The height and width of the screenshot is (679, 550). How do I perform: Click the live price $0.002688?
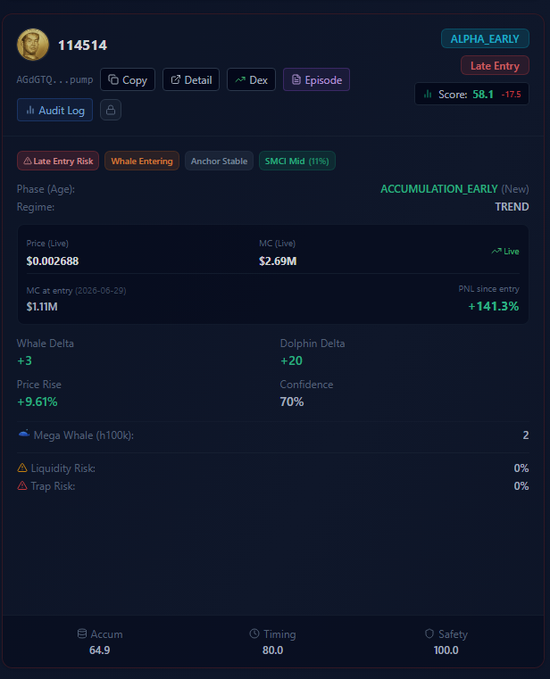pos(52,261)
